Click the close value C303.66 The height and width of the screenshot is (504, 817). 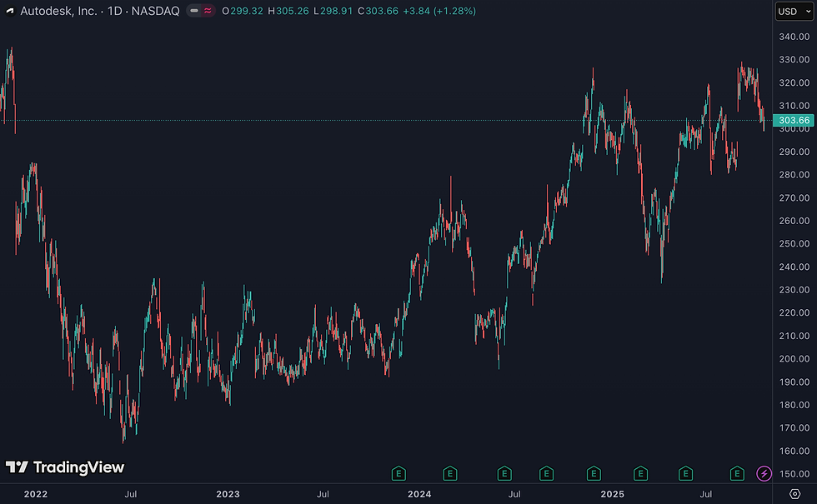click(378, 11)
